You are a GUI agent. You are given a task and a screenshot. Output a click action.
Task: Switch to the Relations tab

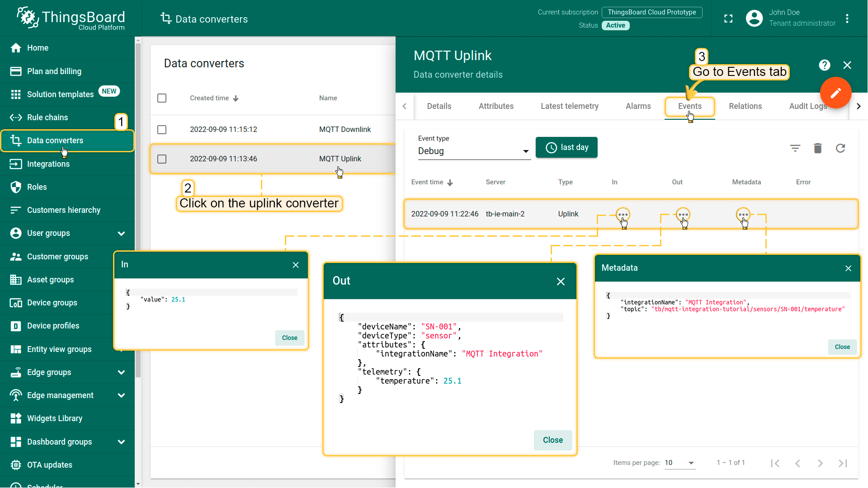745,106
